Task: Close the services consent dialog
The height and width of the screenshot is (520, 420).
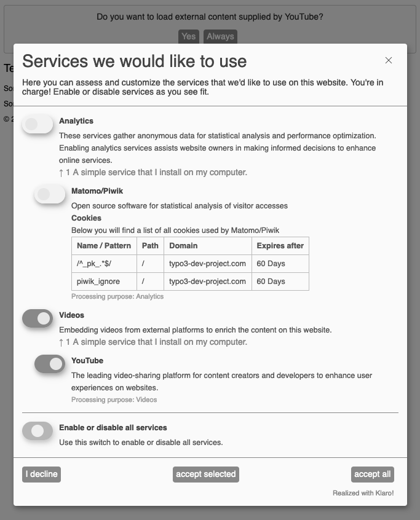Action: (x=389, y=60)
